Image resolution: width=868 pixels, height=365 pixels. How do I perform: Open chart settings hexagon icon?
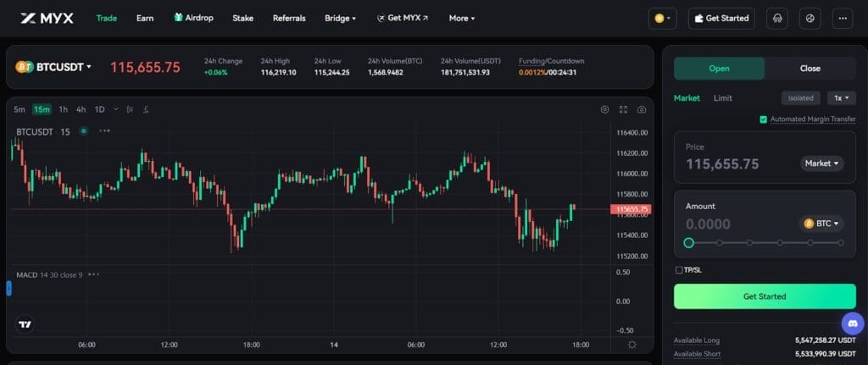pyautogui.click(x=604, y=109)
